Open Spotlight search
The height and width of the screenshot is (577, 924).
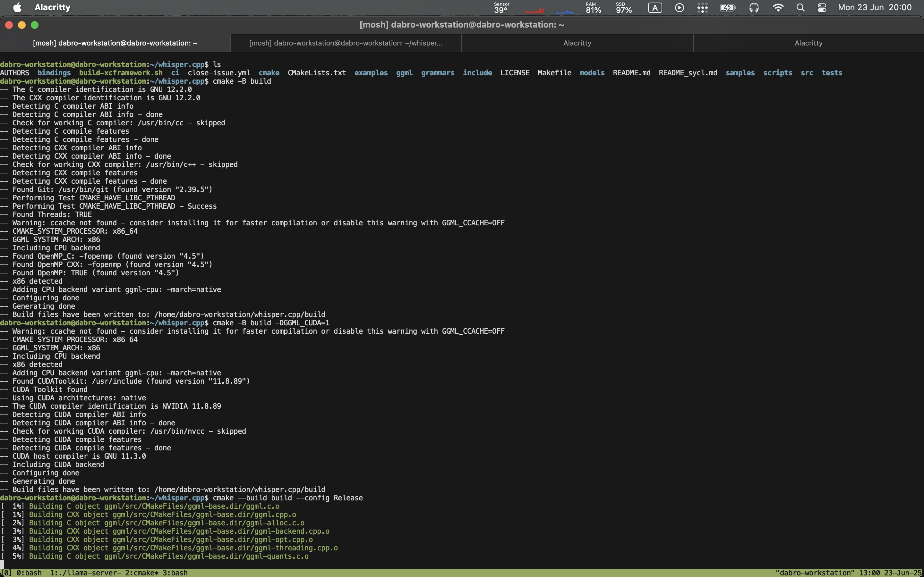(x=801, y=8)
